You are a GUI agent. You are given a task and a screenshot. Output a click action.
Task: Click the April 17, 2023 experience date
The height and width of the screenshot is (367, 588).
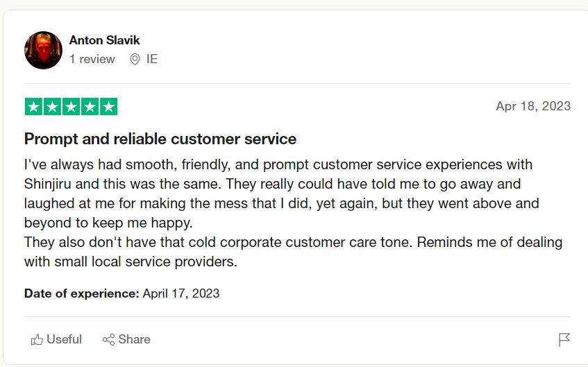(181, 293)
